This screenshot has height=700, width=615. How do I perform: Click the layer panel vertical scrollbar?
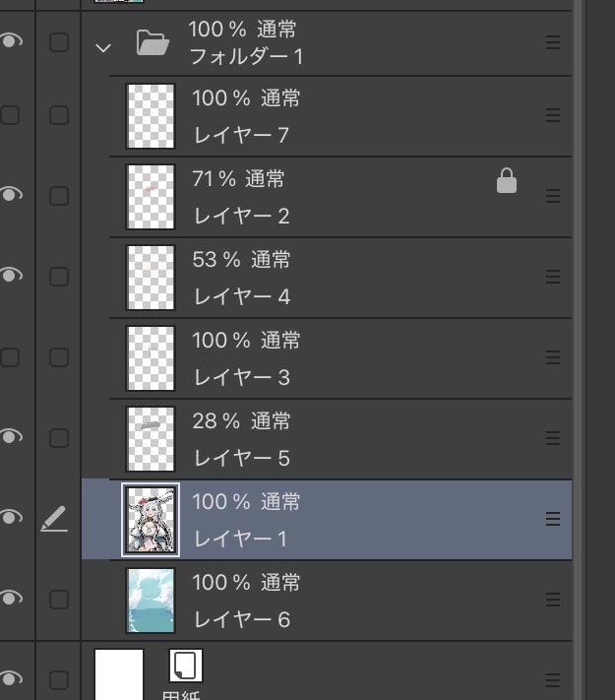[x=580, y=350]
